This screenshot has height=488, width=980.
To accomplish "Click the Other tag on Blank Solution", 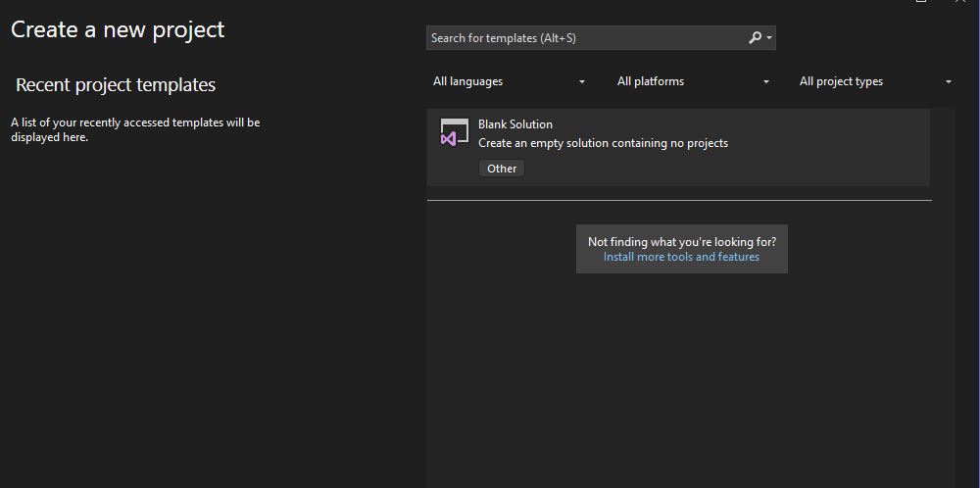I will click(502, 169).
